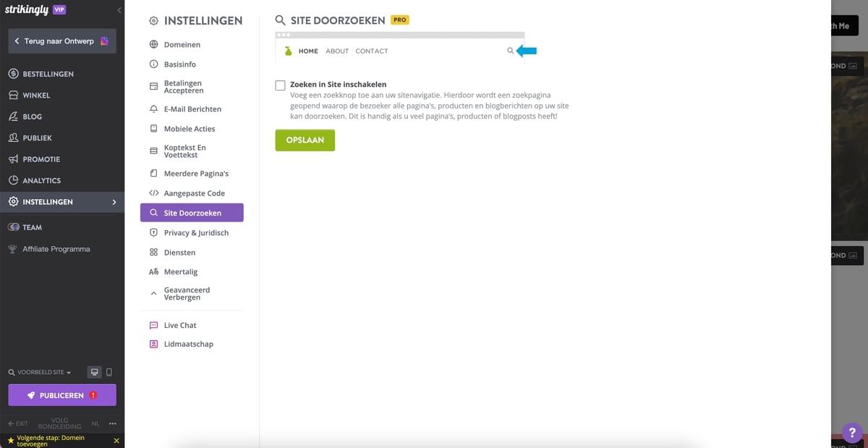
Task: Select the Domeinen globe icon
Action: (x=152, y=44)
